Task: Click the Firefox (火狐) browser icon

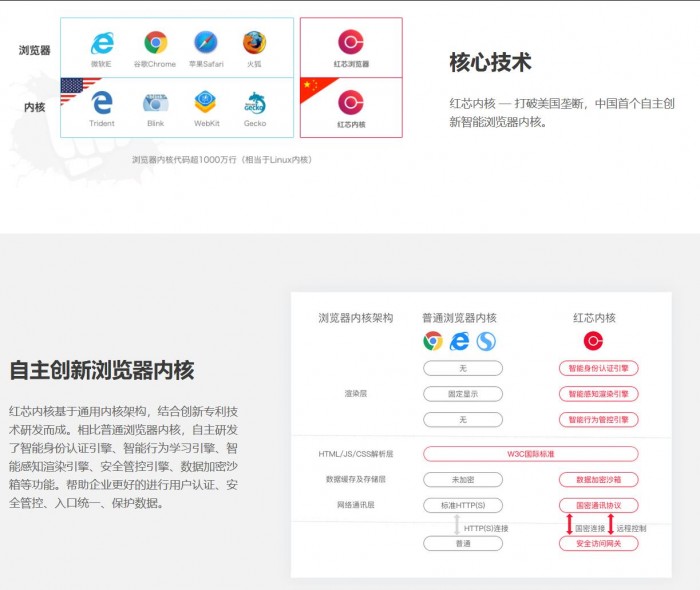Action: coord(254,42)
